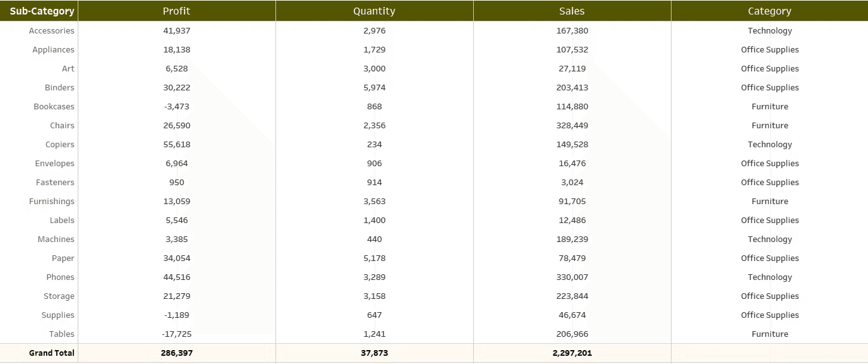Click the Grand Total profit 286,397
The height and width of the screenshot is (364, 868).
click(x=177, y=353)
